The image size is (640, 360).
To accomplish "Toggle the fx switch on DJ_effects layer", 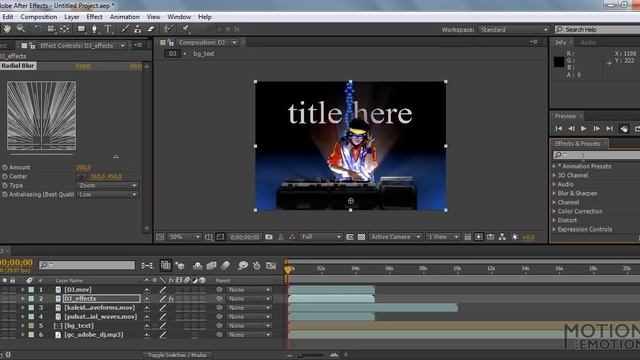I will click(x=171, y=299).
